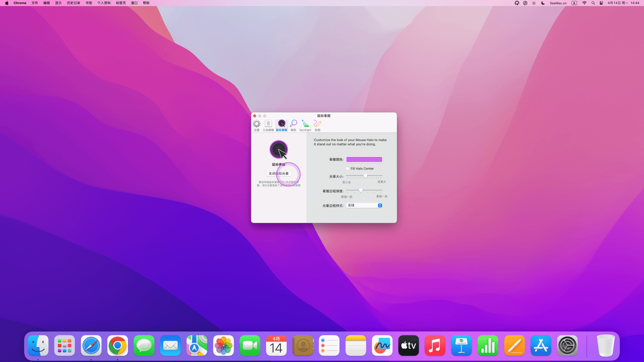
Task: Select the 鼠标晕圈 toolbar tab
Action: tap(281, 125)
